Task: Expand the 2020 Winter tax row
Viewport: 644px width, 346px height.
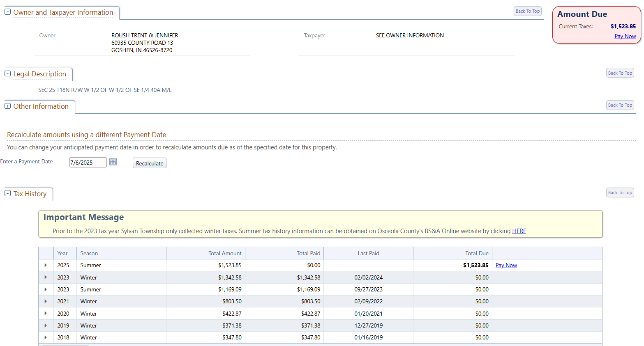Action: pos(46,314)
